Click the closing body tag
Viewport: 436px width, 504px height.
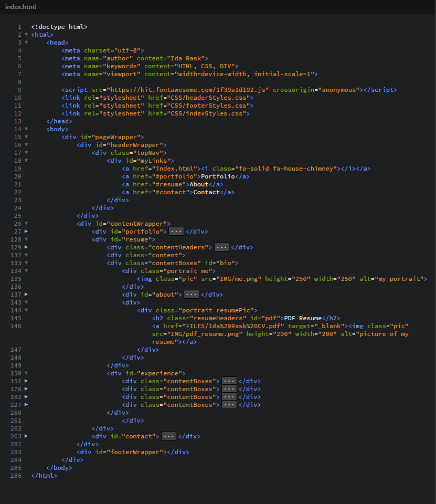[59, 468]
